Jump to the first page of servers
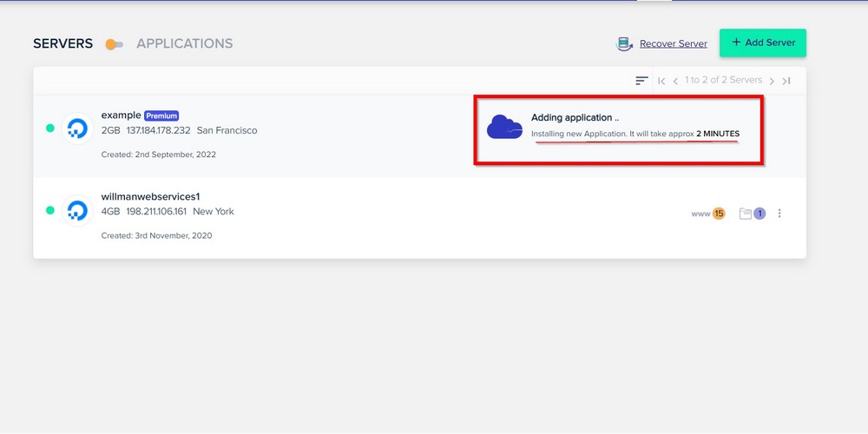 click(x=661, y=81)
